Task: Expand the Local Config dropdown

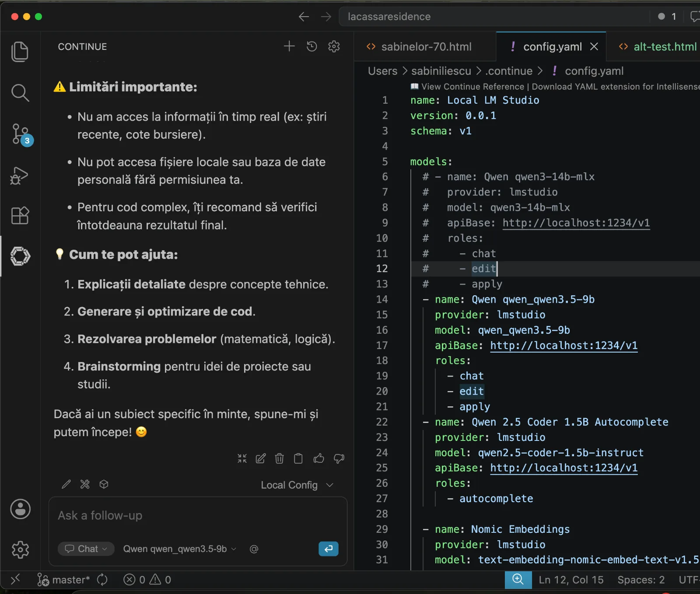Action: tap(297, 485)
